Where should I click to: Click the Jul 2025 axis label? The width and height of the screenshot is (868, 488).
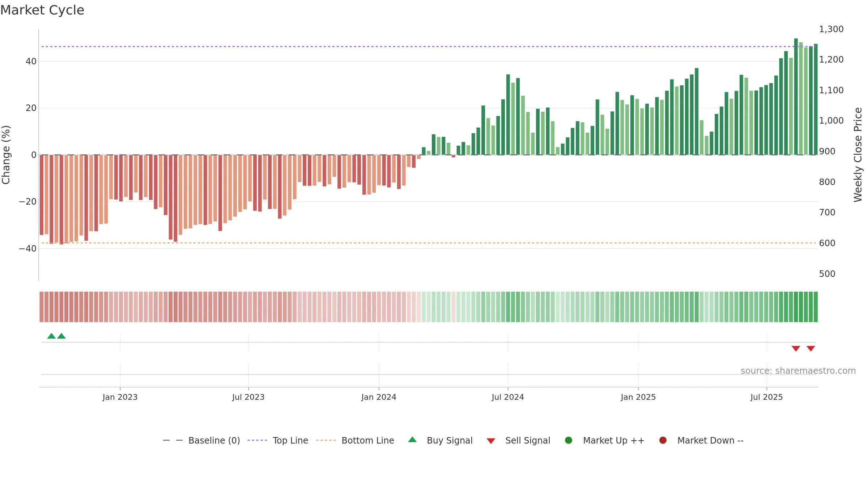(767, 397)
